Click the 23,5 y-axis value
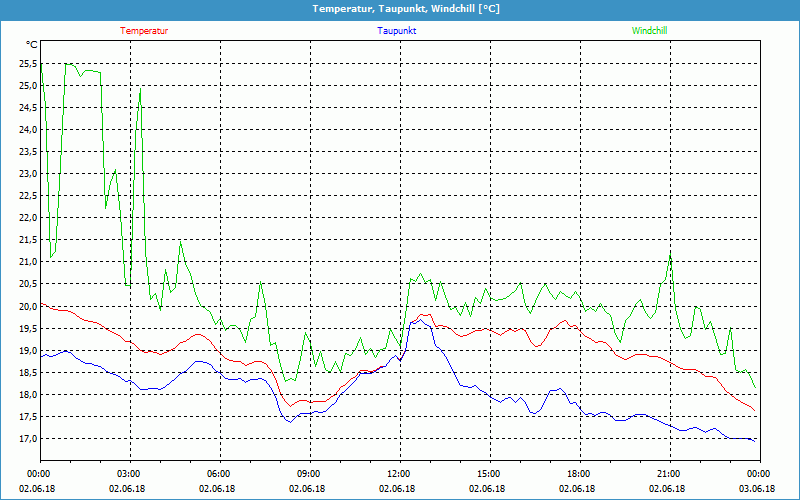Viewport: 800px width, 500px height. 28,152
